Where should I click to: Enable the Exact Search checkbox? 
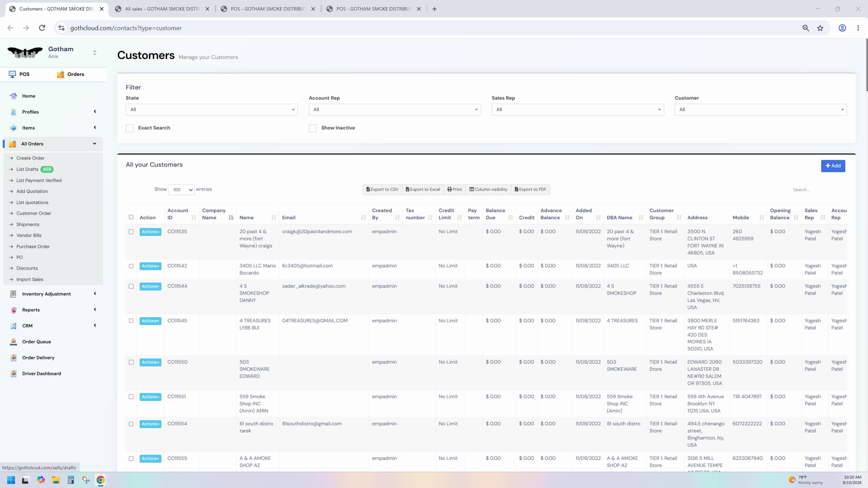point(129,128)
